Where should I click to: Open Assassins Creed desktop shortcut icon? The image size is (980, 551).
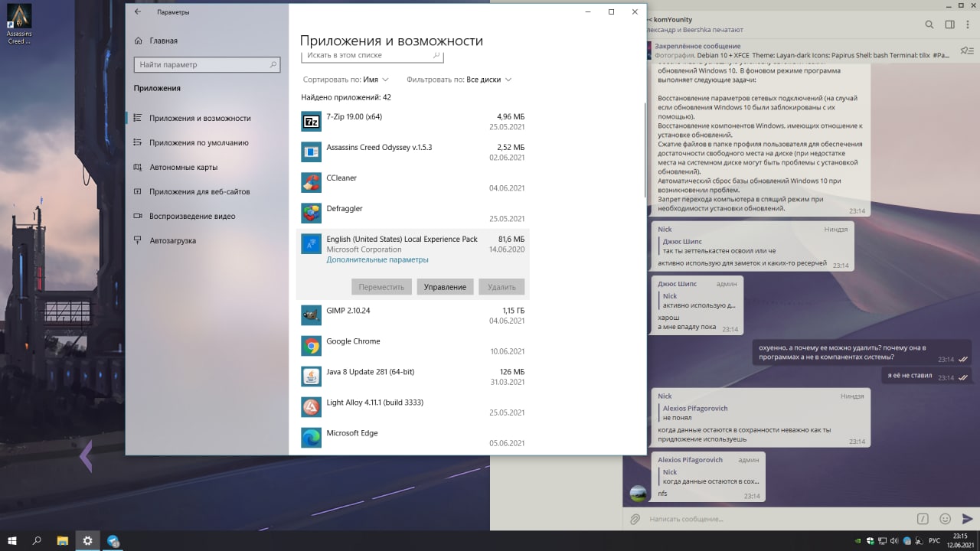(19, 24)
